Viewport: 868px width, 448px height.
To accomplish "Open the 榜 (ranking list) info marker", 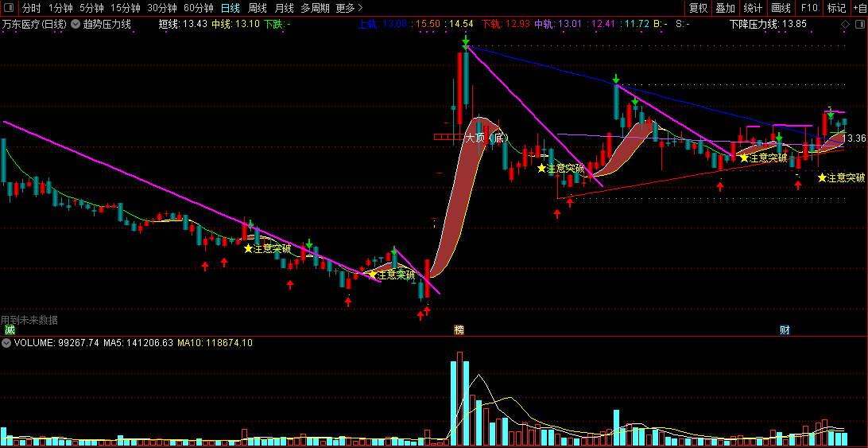I will point(459,330).
